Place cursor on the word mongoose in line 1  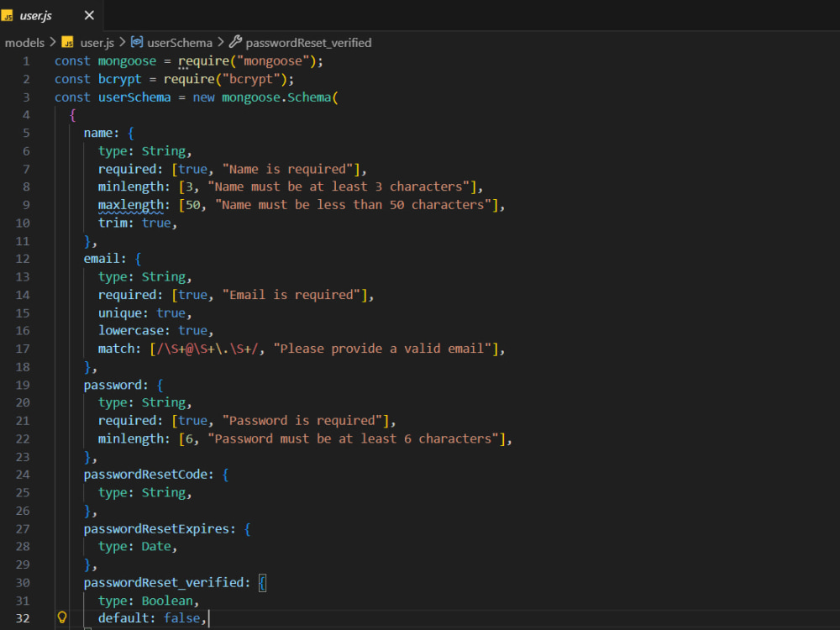pos(127,61)
